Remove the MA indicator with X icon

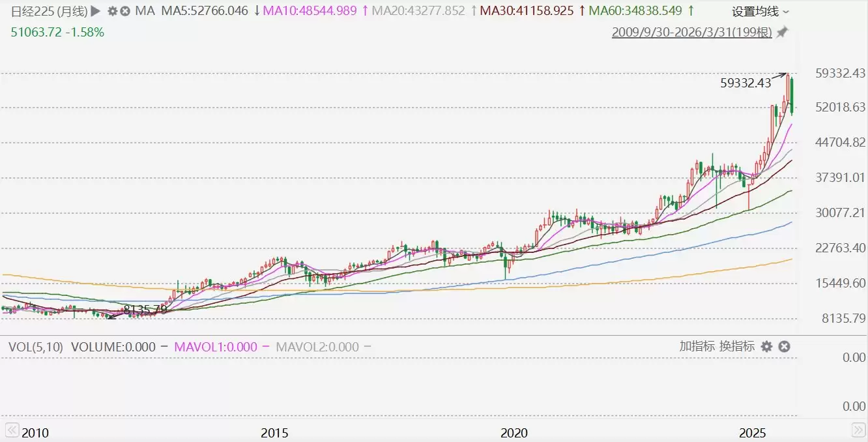[125, 11]
